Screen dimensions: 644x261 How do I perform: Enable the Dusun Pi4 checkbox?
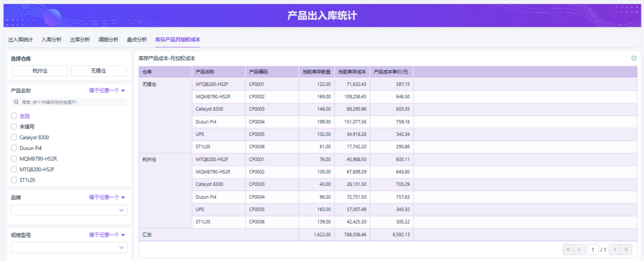point(14,148)
